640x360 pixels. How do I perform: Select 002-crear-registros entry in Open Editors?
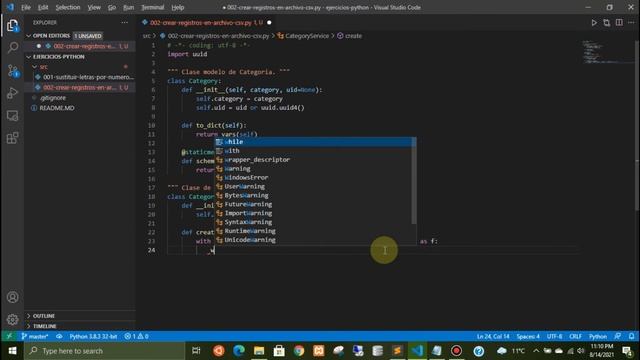pos(80,46)
